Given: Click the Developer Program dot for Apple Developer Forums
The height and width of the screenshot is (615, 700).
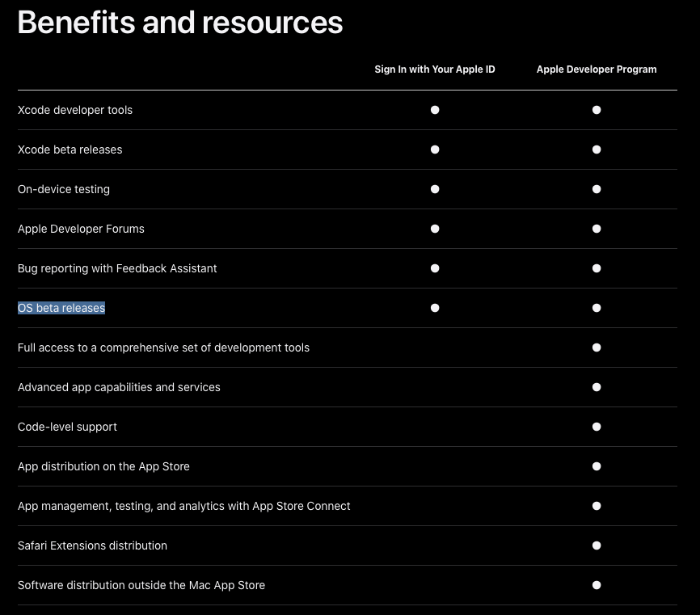Looking at the screenshot, I should (597, 229).
